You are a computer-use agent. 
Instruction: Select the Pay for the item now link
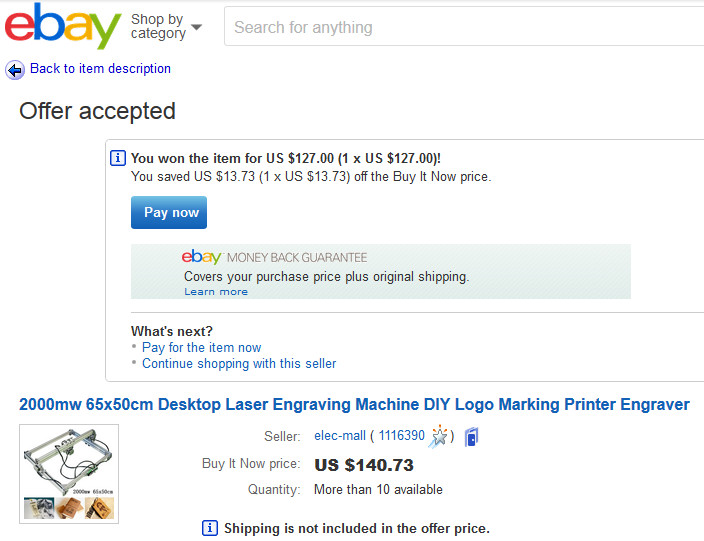coord(202,347)
